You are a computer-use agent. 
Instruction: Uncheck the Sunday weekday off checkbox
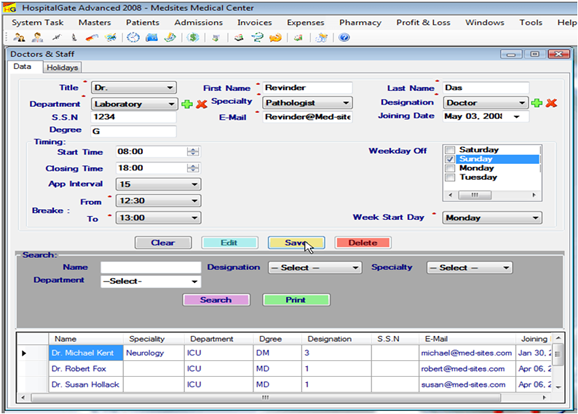(x=450, y=159)
